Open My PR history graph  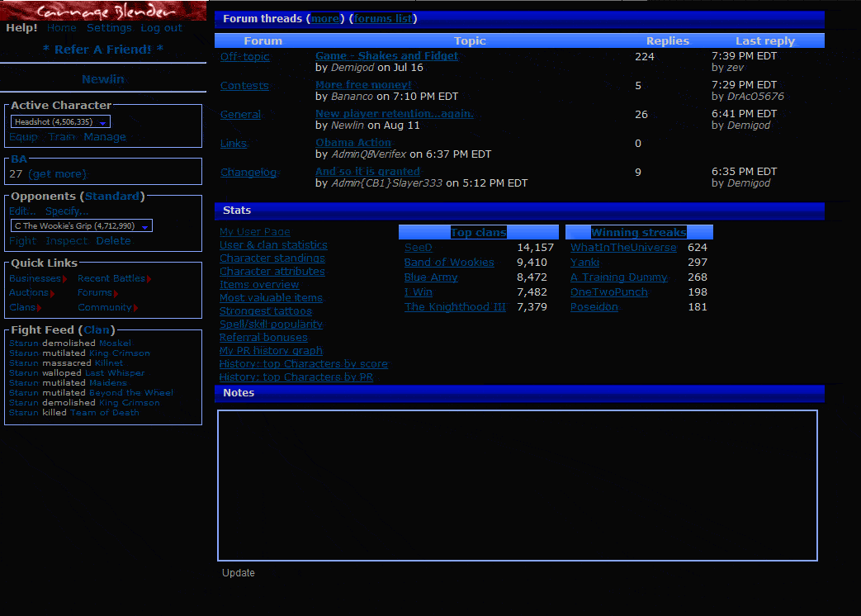[x=272, y=350]
